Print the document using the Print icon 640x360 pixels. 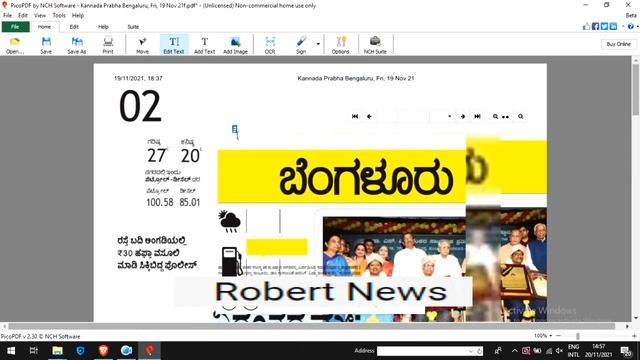(108, 45)
